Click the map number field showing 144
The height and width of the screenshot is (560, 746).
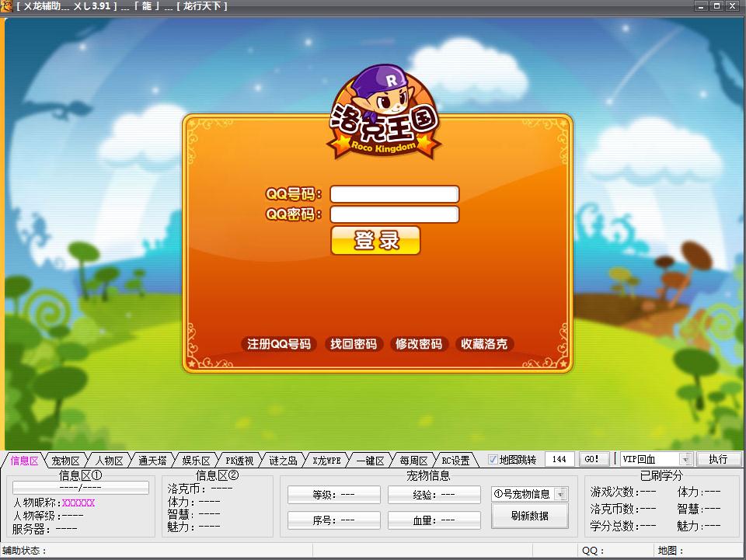click(x=559, y=459)
